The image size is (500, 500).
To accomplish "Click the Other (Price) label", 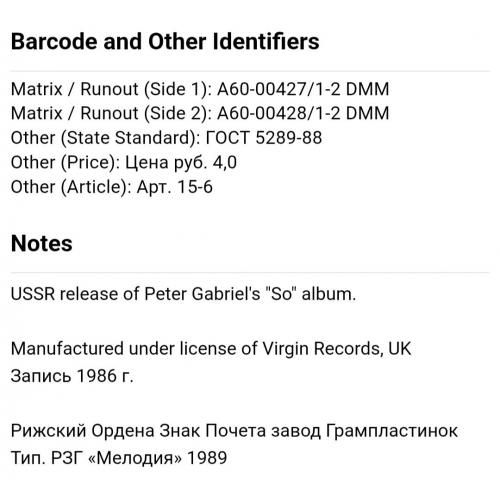I will click(x=65, y=163).
